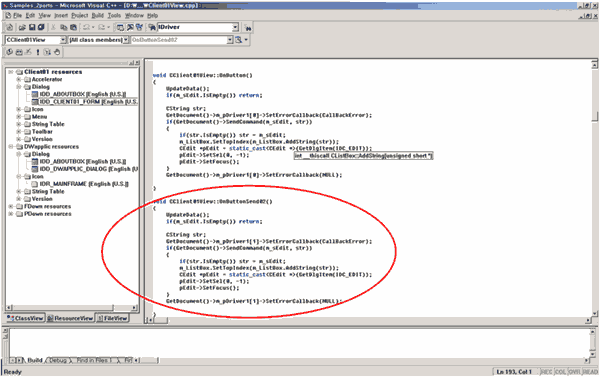
Task: Expand the Accelerator folder node
Action: coord(18,79)
